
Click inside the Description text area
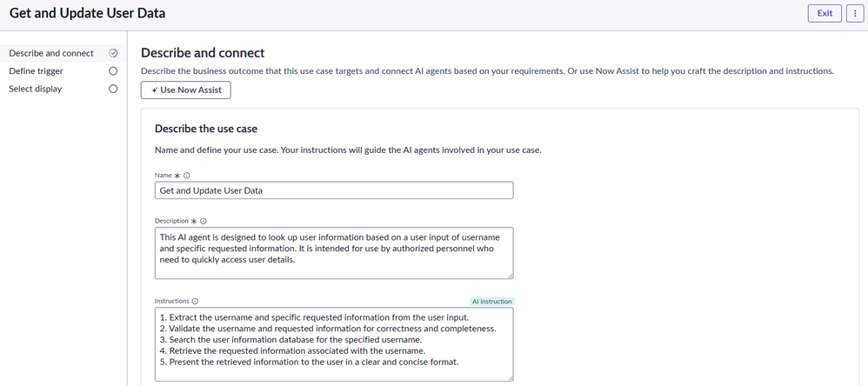[x=333, y=252]
